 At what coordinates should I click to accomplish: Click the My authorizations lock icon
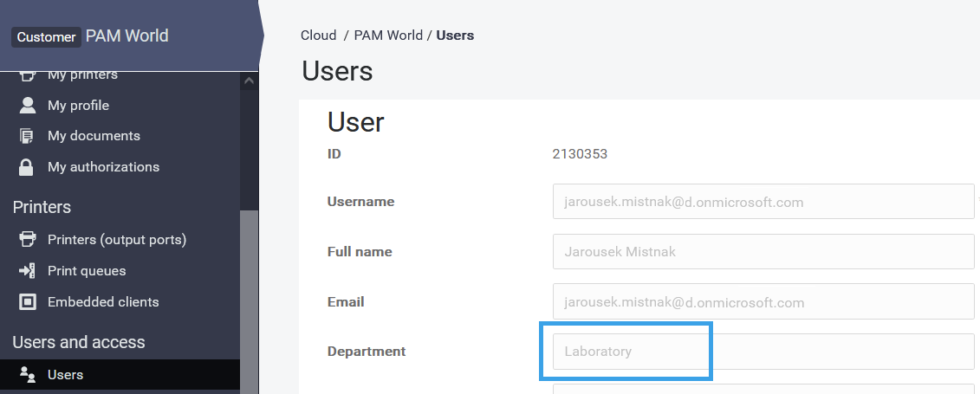pyautogui.click(x=28, y=167)
